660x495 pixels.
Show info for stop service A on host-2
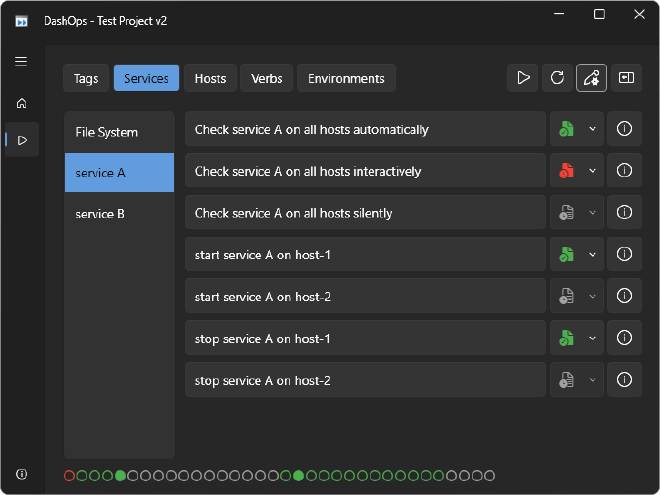[625, 381]
